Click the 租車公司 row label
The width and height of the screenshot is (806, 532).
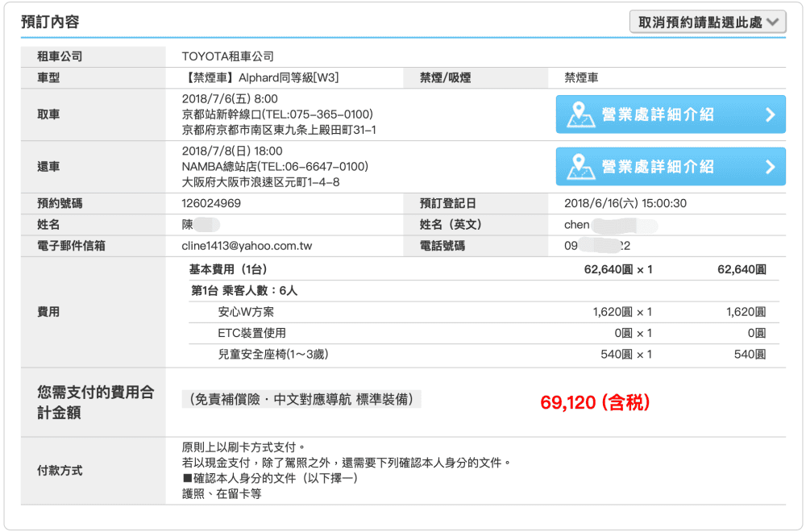click(x=60, y=56)
